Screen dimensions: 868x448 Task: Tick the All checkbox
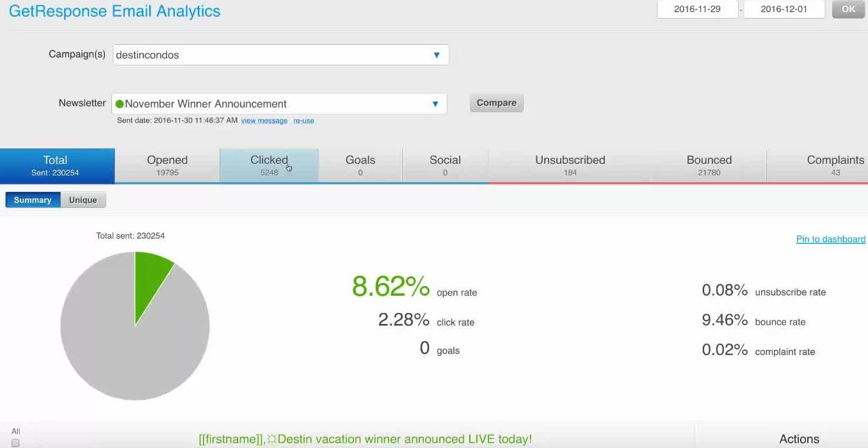pos(15,443)
